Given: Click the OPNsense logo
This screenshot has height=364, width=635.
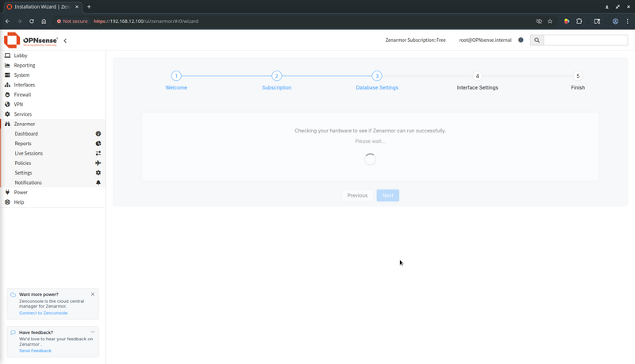Looking at the screenshot, I should [31, 40].
